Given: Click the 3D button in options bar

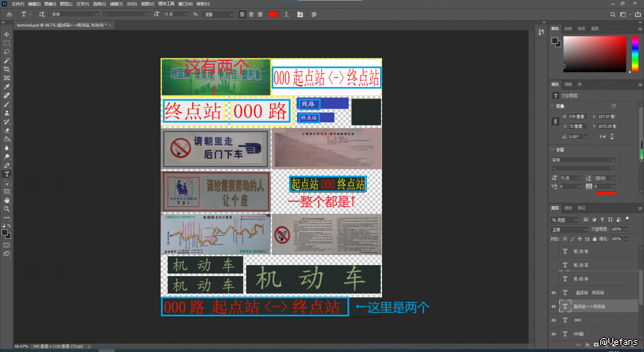Looking at the screenshot, I should point(314,15).
